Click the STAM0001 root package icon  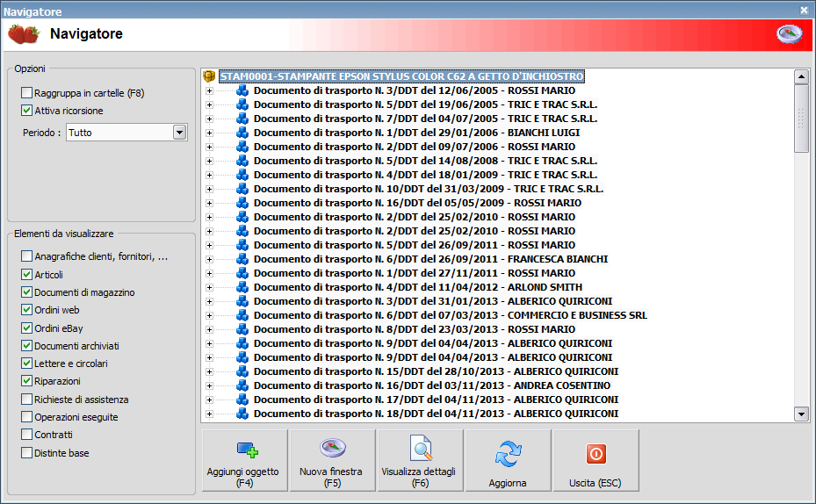tap(209, 76)
